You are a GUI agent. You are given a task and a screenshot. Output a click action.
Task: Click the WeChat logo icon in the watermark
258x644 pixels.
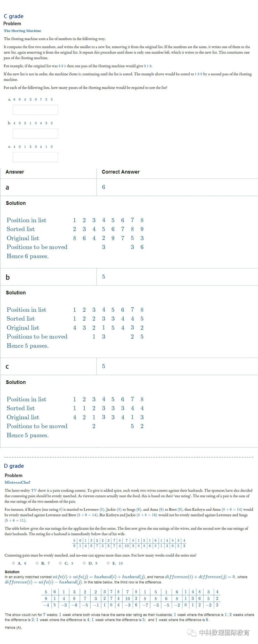pyautogui.click(x=192, y=633)
